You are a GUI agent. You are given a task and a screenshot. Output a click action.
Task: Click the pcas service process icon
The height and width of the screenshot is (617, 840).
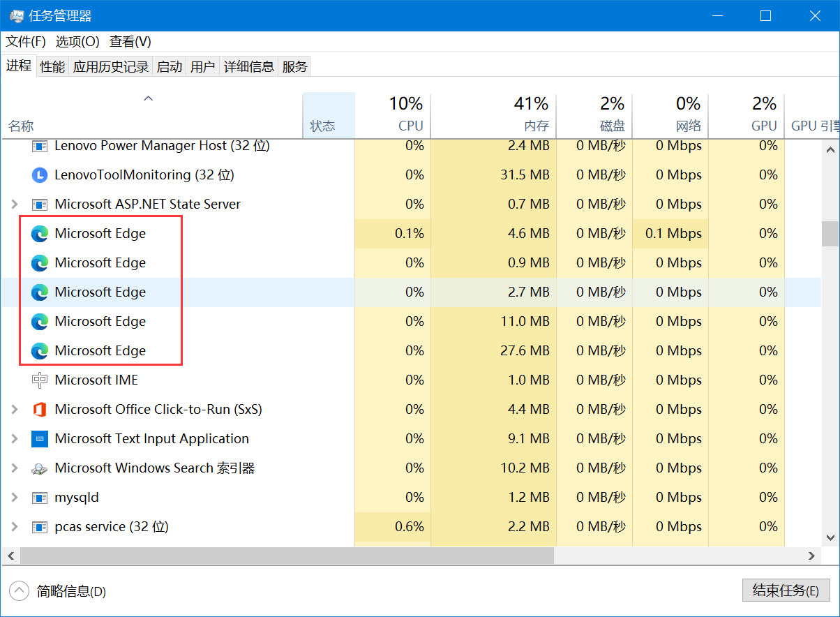pyautogui.click(x=40, y=527)
